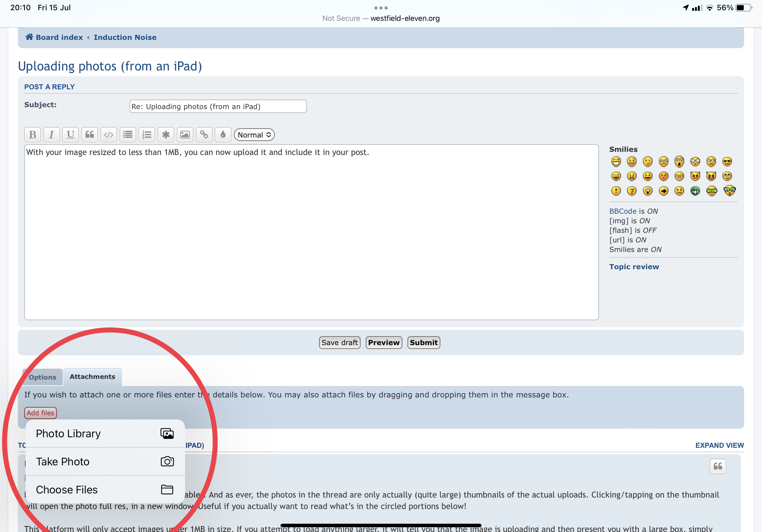Toggle bold formatting button
The width and height of the screenshot is (762, 532).
[x=33, y=135]
